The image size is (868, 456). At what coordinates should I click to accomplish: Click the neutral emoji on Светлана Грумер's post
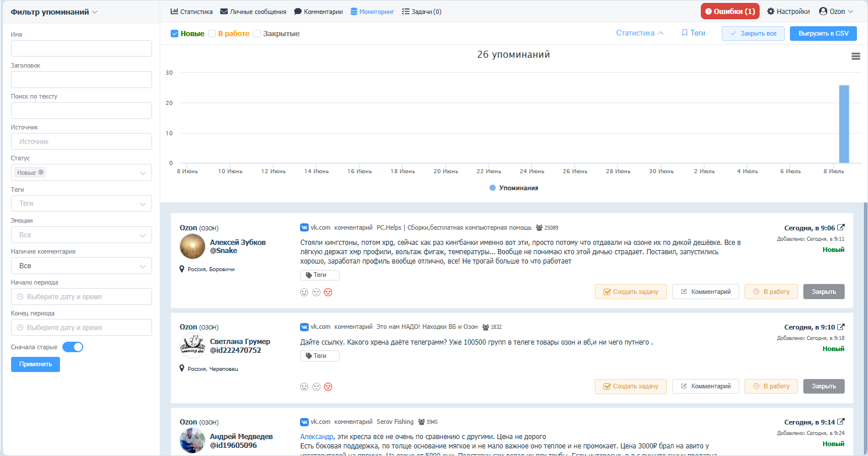click(316, 387)
